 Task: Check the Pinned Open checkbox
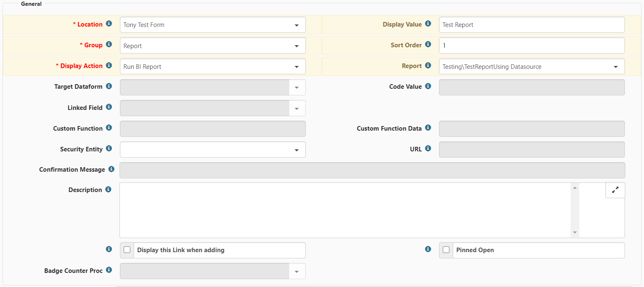(446, 250)
